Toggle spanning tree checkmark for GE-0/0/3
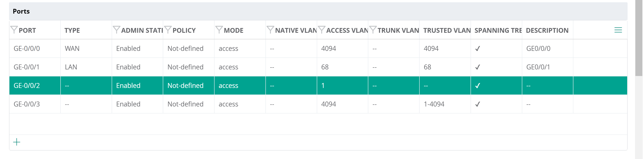This screenshot has height=159, width=644. [x=478, y=104]
